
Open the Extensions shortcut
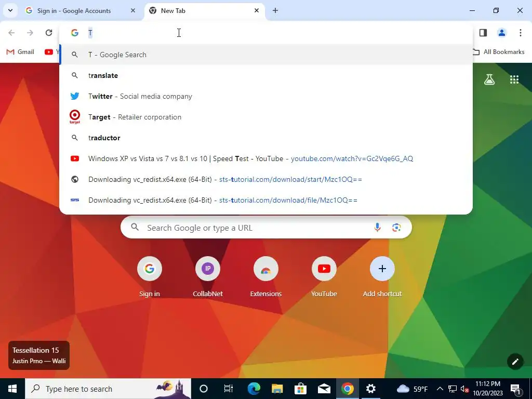[265, 277]
